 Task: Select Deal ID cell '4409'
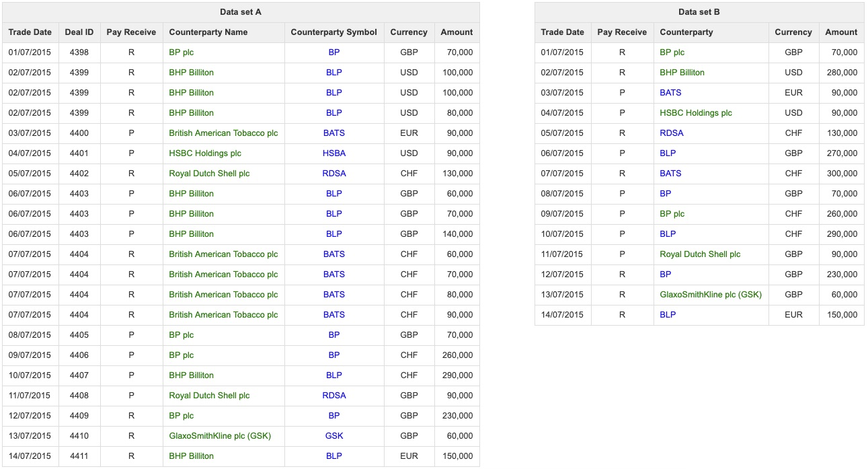pos(79,416)
